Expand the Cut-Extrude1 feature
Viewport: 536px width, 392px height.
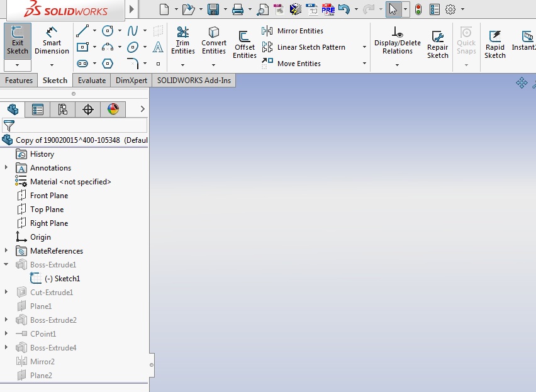click(6, 292)
